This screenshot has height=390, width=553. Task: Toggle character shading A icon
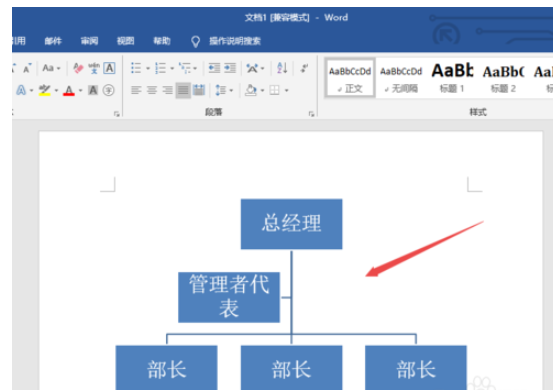pos(93,91)
